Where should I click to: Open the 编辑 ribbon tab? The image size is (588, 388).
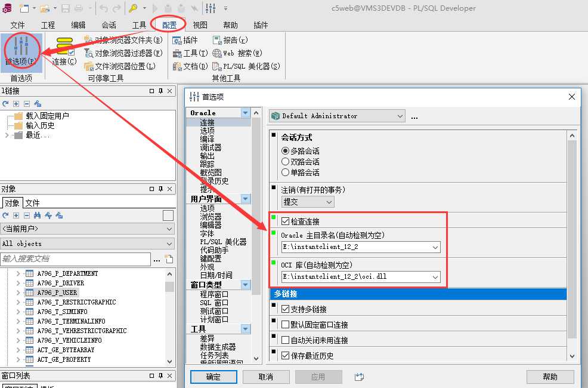(x=78, y=25)
